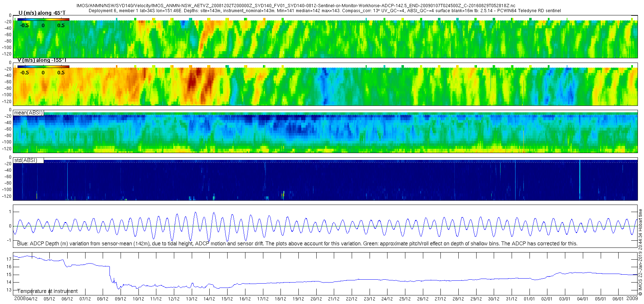Screen dimensions: 644x304
Task: Click the '17/12' date tick label
Action: [x=263, y=299]
